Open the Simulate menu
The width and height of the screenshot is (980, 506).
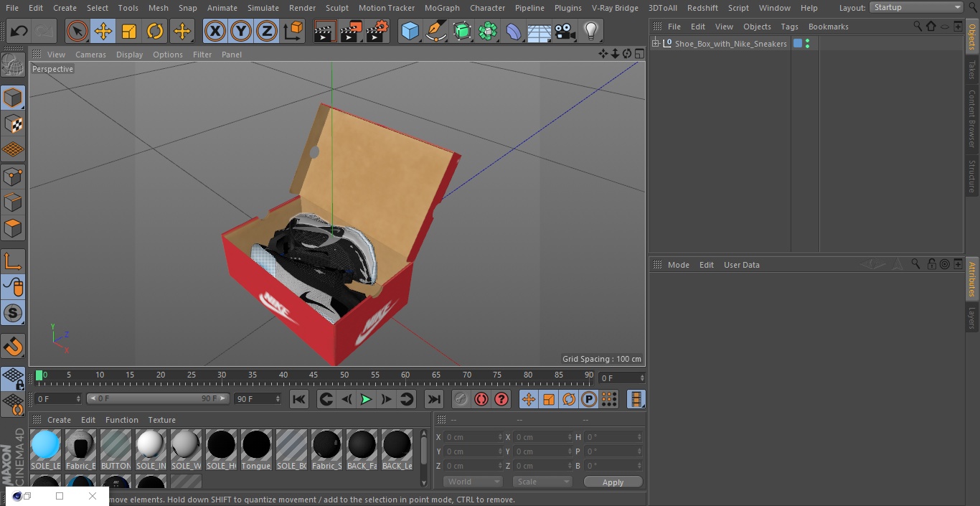click(x=263, y=8)
